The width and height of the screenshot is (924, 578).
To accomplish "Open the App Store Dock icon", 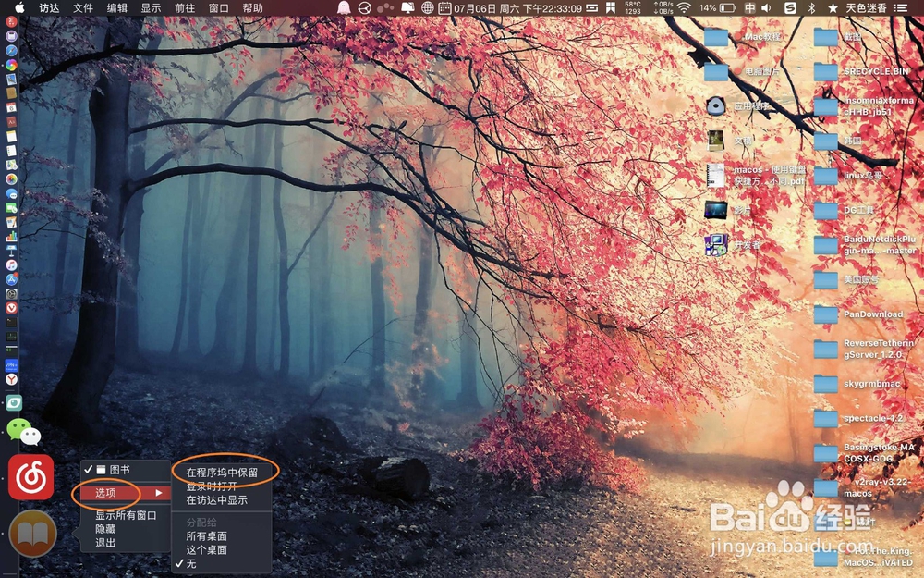I will point(11,279).
